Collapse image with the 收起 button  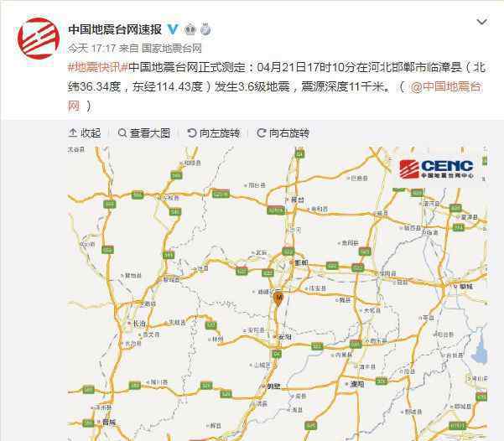click(85, 133)
